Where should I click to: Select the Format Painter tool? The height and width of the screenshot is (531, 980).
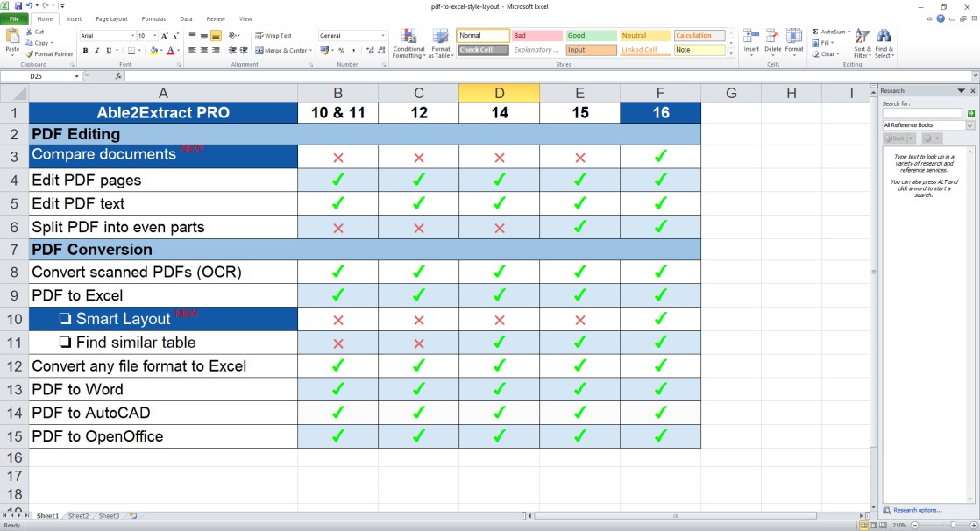51,54
